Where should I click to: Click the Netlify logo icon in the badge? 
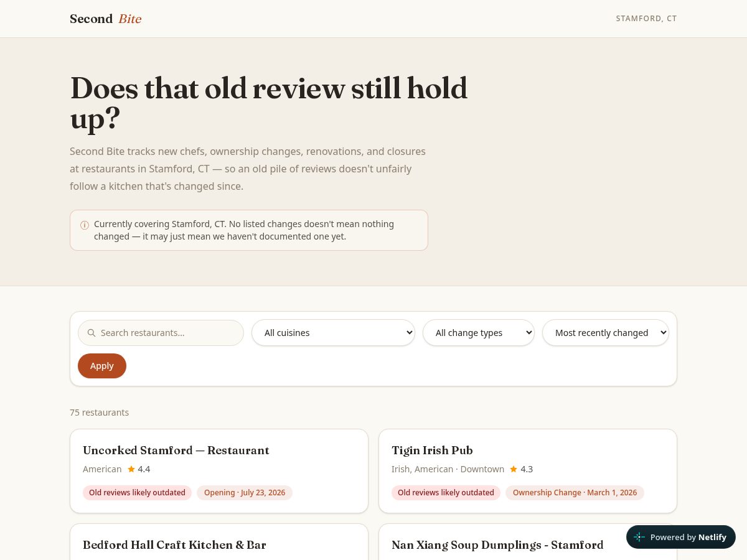(639, 537)
